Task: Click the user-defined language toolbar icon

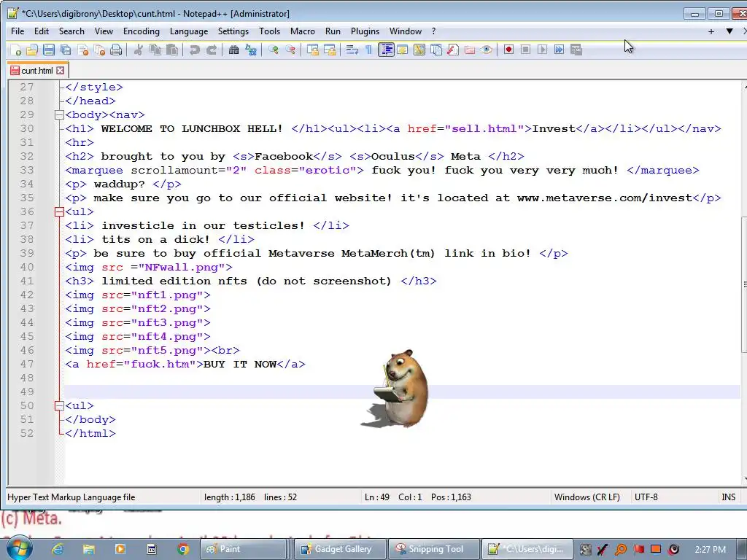Action: (x=403, y=50)
